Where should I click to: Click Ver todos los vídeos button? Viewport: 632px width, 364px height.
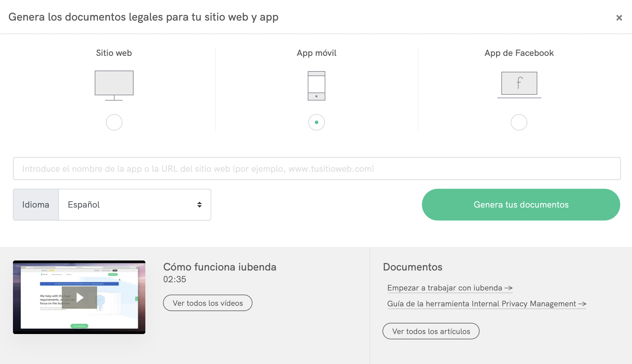pyautogui.click(x=207, y=303)
